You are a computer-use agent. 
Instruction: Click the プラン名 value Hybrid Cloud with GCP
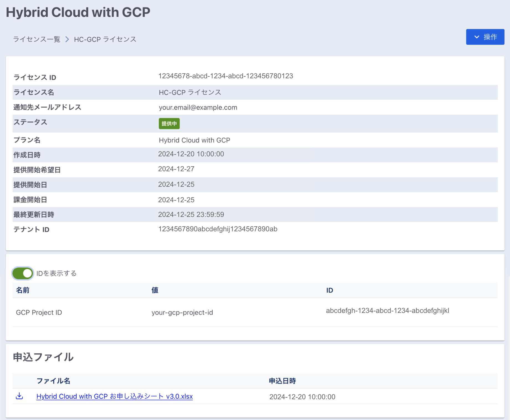194,140
